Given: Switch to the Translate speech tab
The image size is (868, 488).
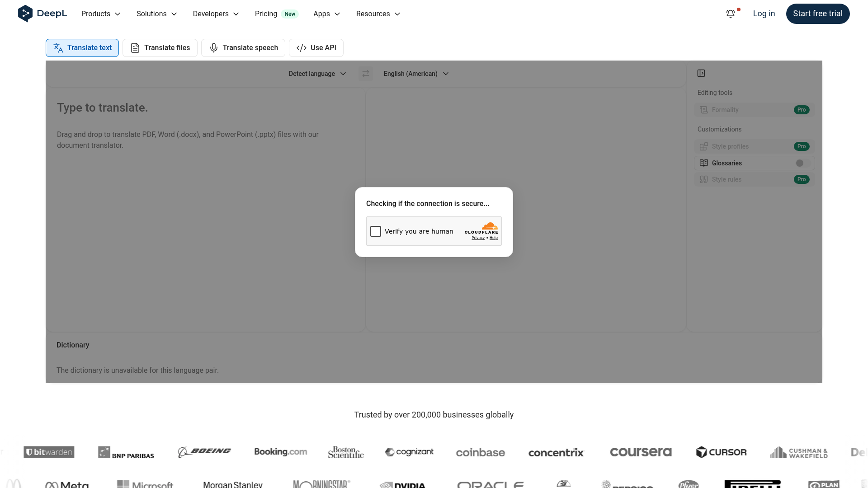Looking at the screenshot, I should pyautogui.click(x=243, y=48).
